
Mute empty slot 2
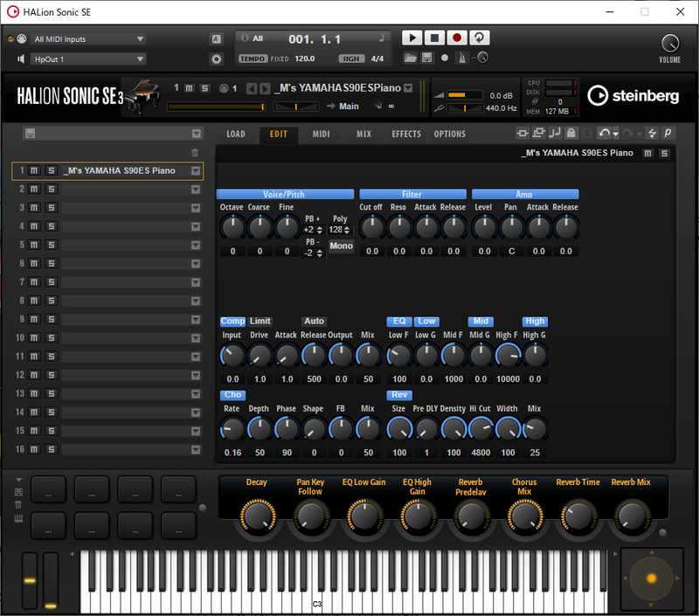pyautogui.click(x=34, y=190)
